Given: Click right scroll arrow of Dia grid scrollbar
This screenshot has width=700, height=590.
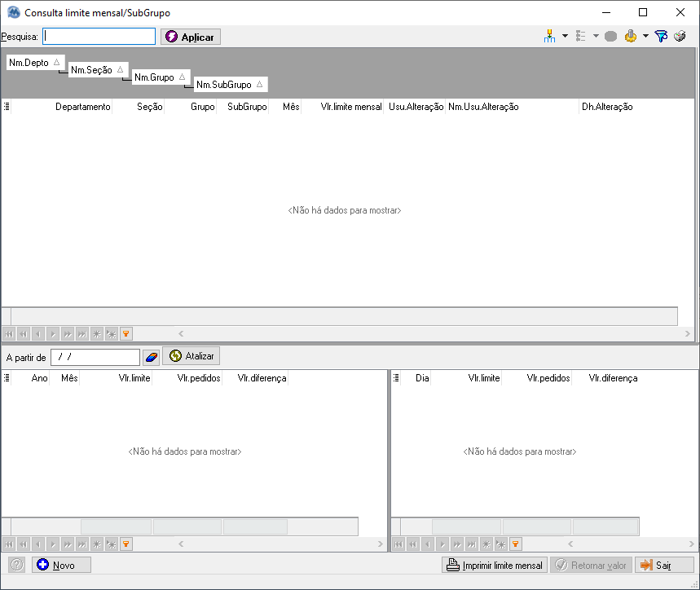Looking at the screenshot, I should [x=692, y=544].
